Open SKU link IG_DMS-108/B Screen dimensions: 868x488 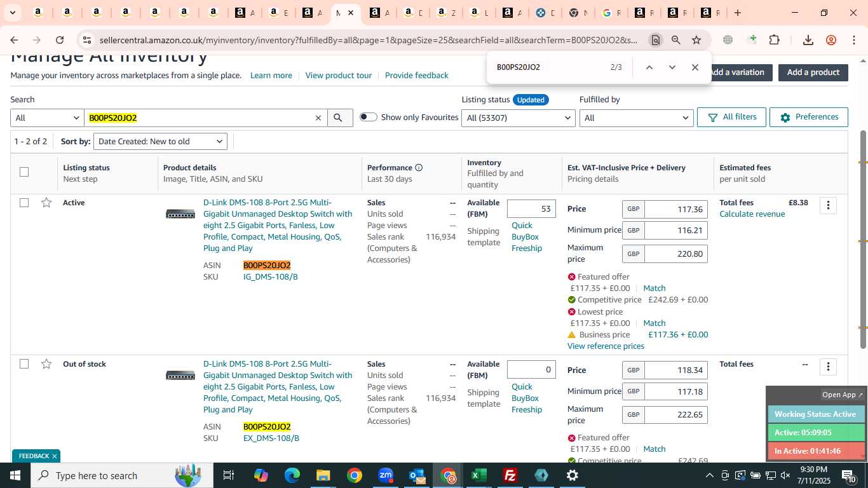(271, 277)
